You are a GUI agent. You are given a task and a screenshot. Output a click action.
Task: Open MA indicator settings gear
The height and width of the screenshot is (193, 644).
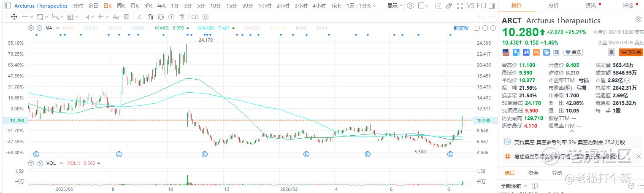[31, 28]
